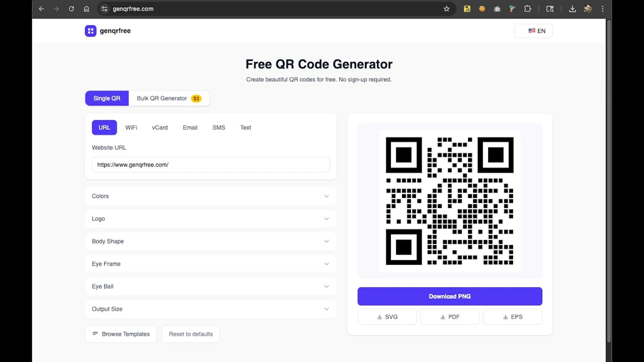Open Browse Templates

coord(121,334)
